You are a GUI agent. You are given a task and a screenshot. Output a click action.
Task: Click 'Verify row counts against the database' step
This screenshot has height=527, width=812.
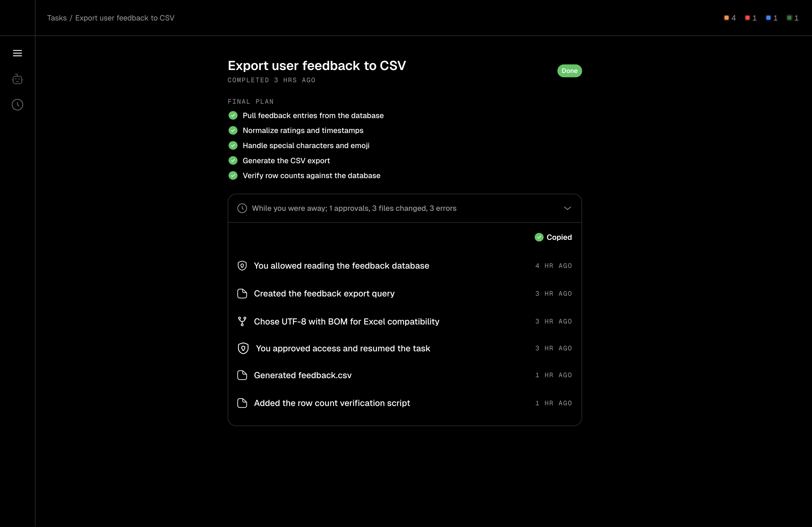(311, 176)
